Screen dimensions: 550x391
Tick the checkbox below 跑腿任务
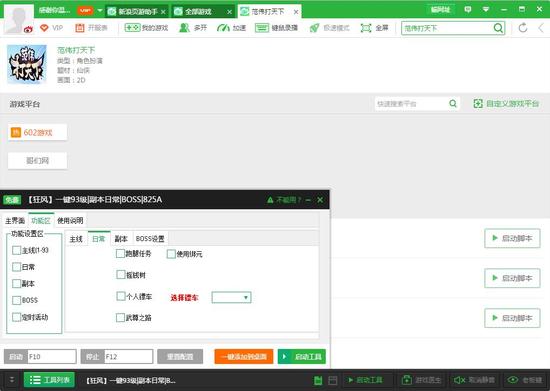click(120, 275)
